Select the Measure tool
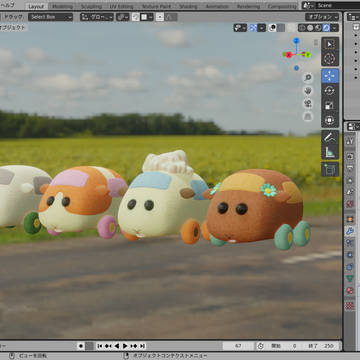The height and width of the screenshot is (360, 360). click(x=330, y=152)
